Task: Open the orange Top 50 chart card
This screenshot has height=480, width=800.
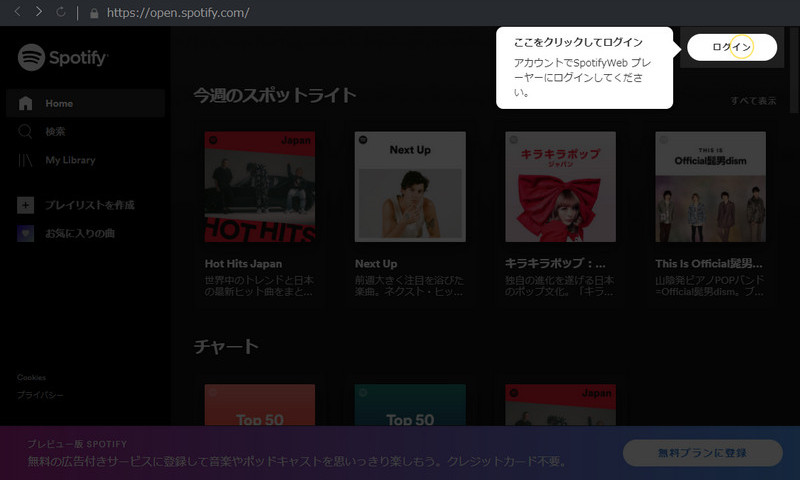Action: pos(260,405)
